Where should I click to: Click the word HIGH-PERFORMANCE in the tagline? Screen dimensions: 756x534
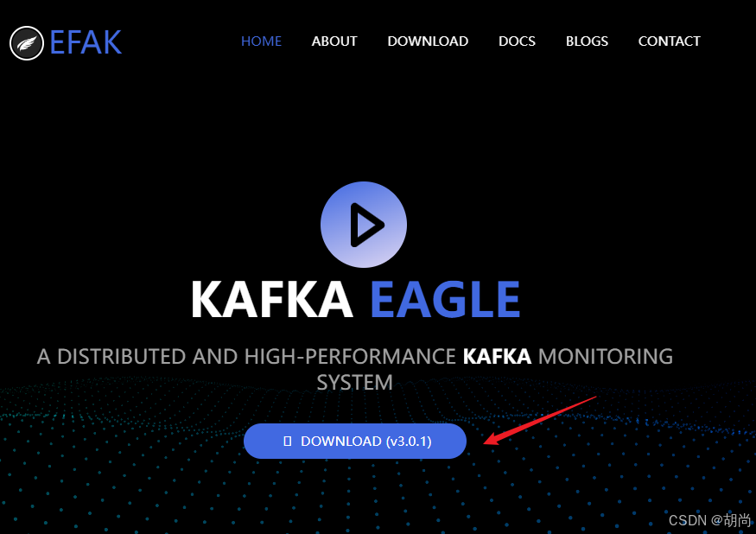tap(350, 357)
